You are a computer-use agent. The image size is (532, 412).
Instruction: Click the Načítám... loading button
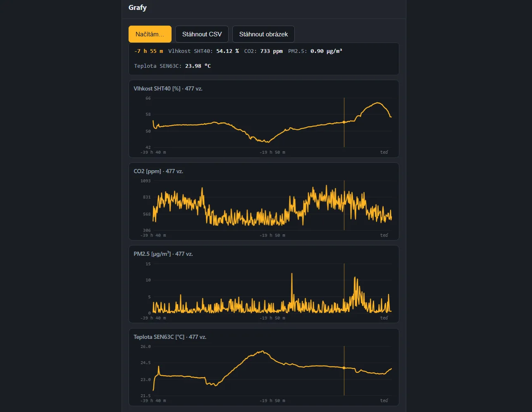pyautogui.click(x=150, y=34)
